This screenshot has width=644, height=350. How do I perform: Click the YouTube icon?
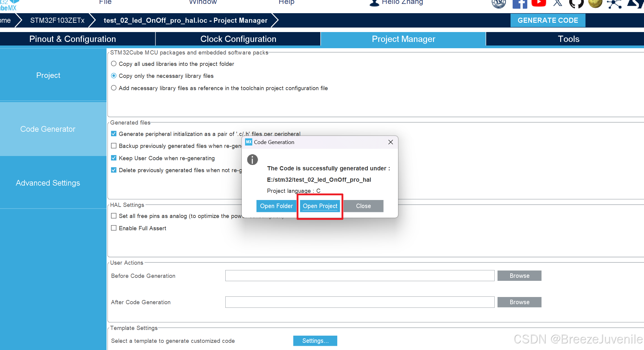pos(539,3)
